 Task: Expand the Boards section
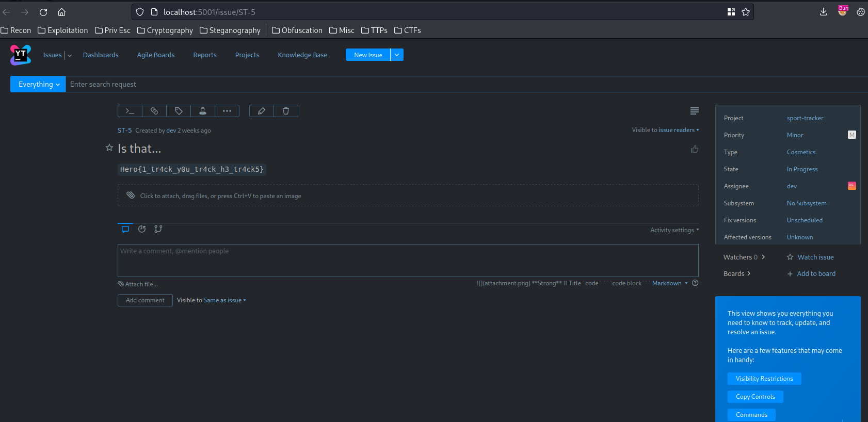tap(737, 273)
